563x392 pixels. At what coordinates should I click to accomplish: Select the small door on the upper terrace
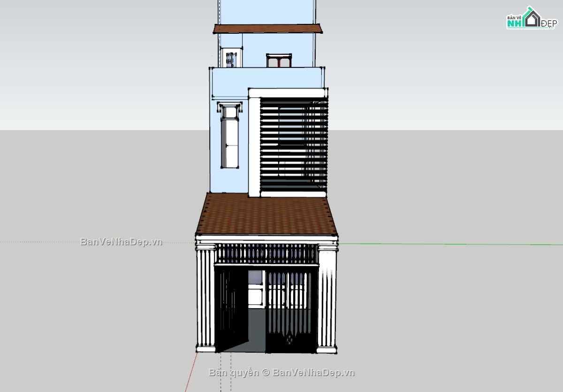click(230, 60)
